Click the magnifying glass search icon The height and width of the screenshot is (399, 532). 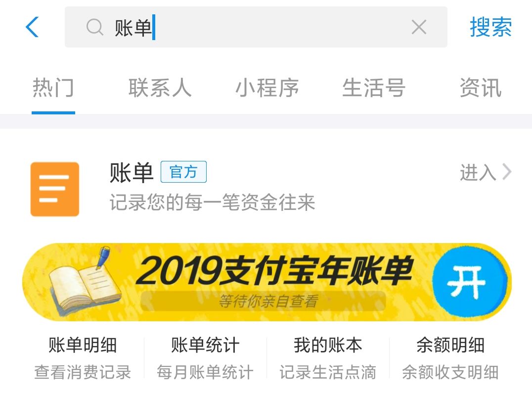click(94, 27)
